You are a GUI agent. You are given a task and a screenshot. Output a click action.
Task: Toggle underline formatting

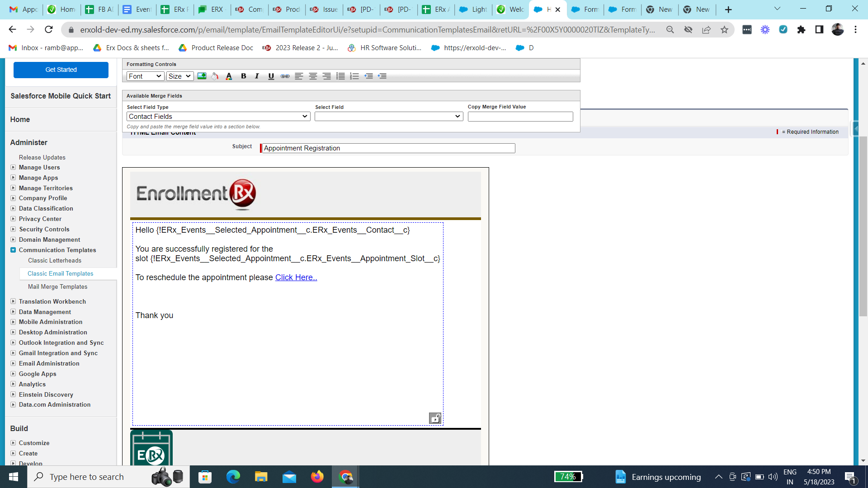point(271,76)
